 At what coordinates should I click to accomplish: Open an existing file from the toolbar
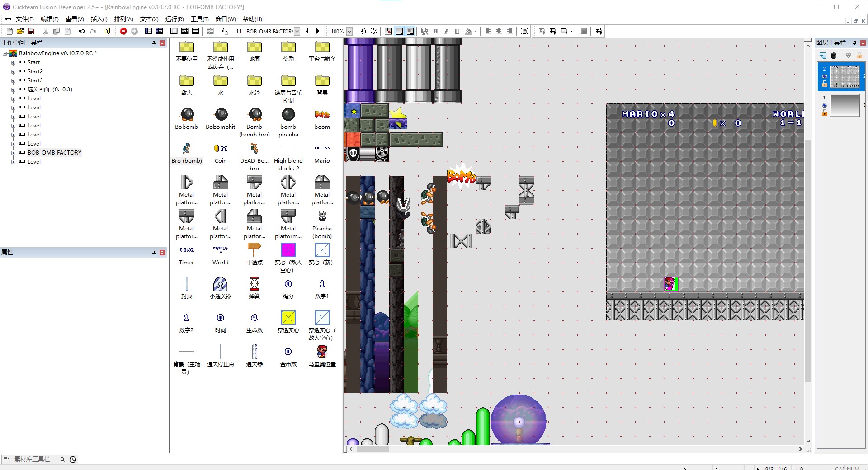[x=20, y=31]
